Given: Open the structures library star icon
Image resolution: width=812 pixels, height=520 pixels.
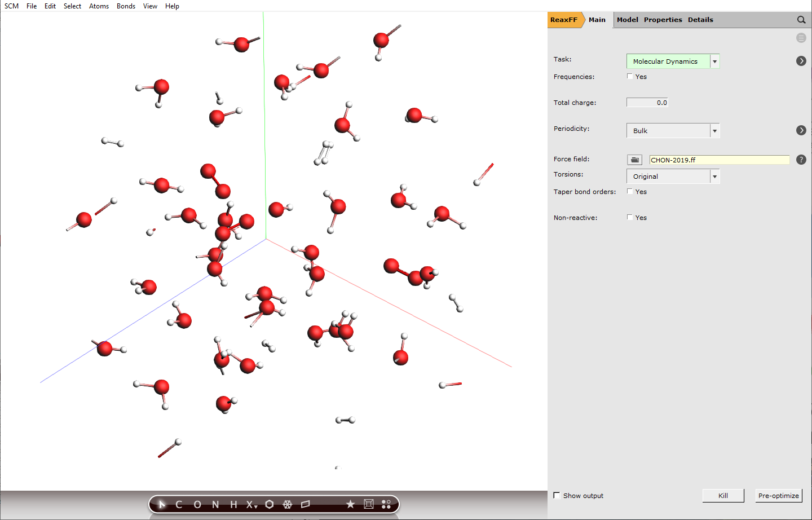Looking at the screenshot, I should pyautogui.click(x=350, y=504).
